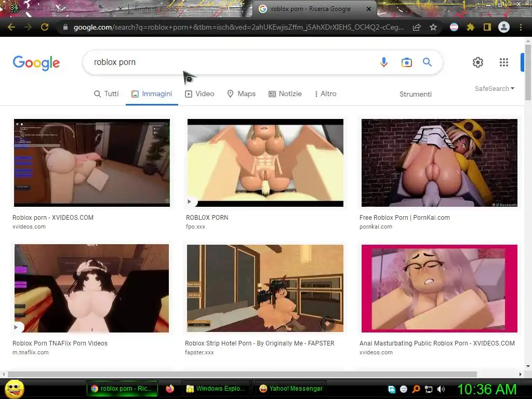This screenshot has width=532, height=399.
Task: Select the Ricerca Google browser tab
Action: point(311,9)
